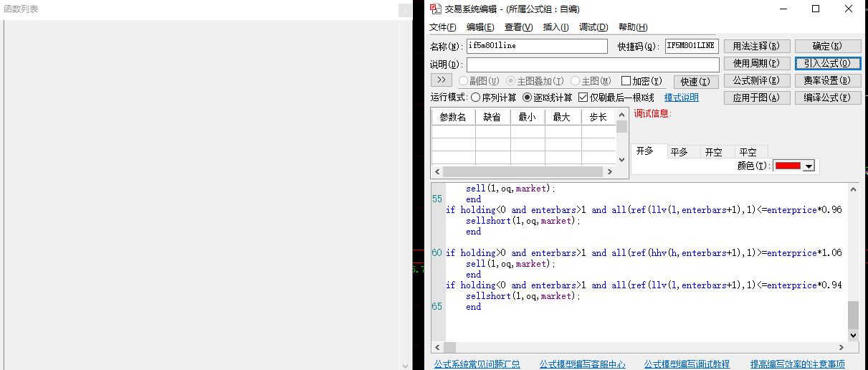
Task: Uncheck 仅刷最后一根K线 checkbox
Action: pos(583,98)
